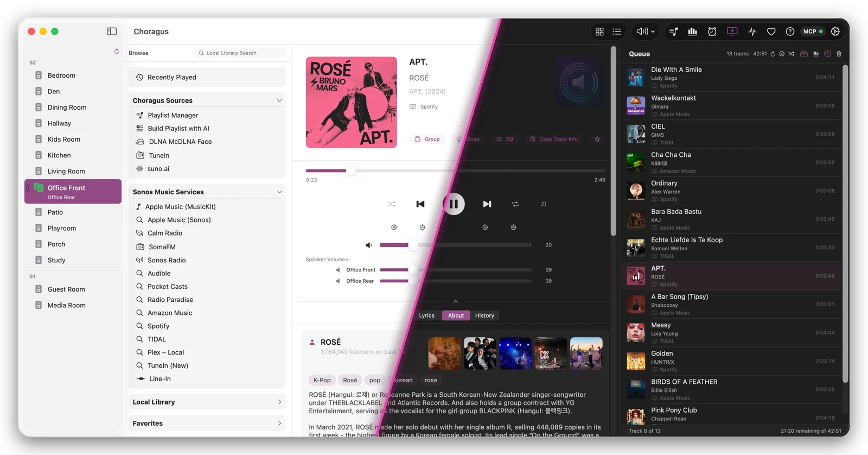Click the Copy Track Info button

[x=553, y=139]
